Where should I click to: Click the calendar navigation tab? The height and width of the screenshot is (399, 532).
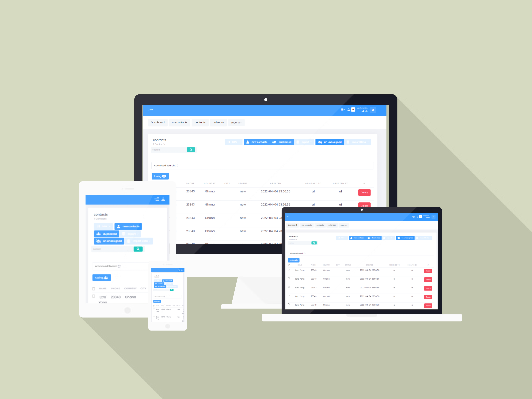(x=218, y=122)
